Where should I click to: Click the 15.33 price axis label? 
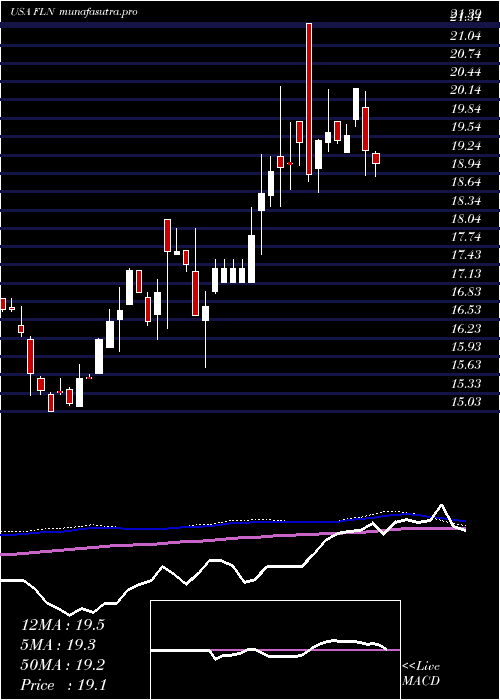coord(466,383)
